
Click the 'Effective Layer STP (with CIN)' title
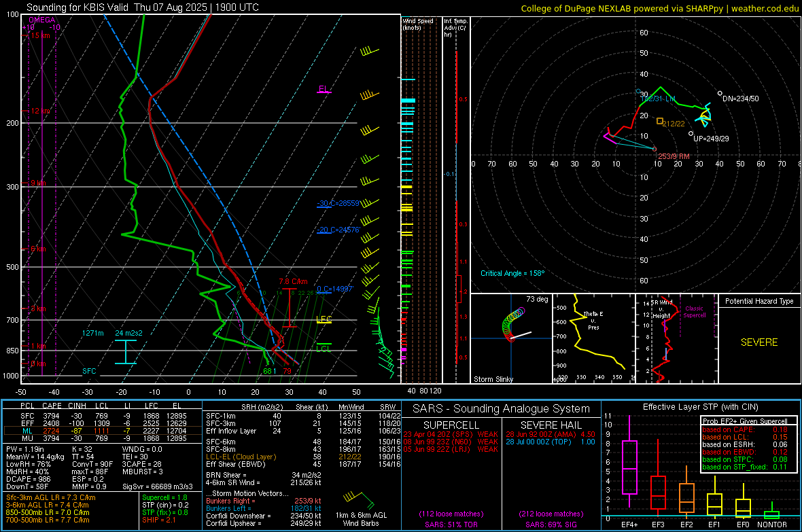[x=701, y=407]
